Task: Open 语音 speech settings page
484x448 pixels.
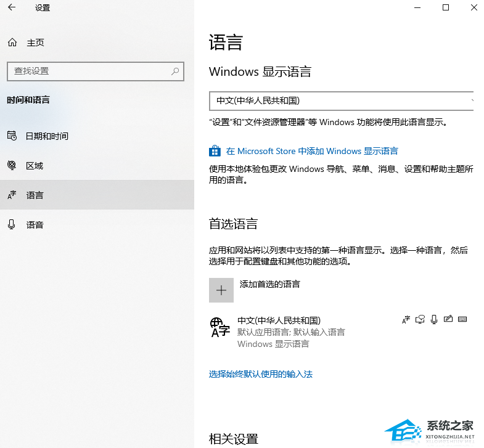Action: pos(97,225)
